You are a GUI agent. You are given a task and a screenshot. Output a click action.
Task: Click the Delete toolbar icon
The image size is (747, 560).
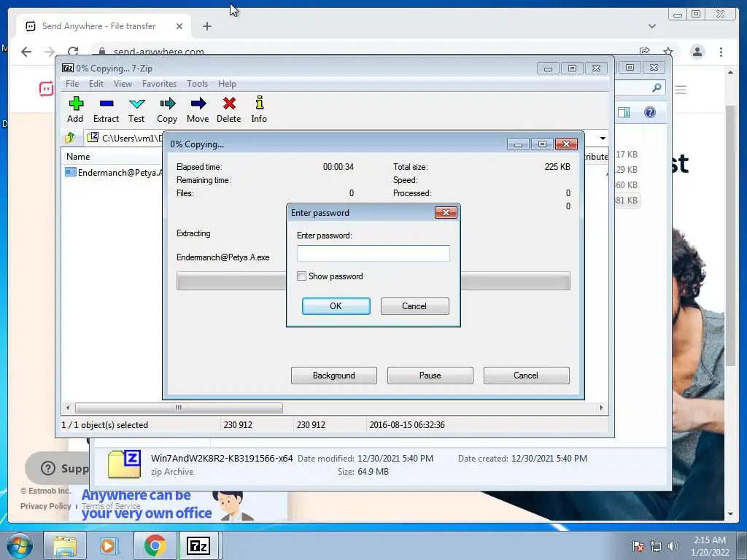coord(228,109)
